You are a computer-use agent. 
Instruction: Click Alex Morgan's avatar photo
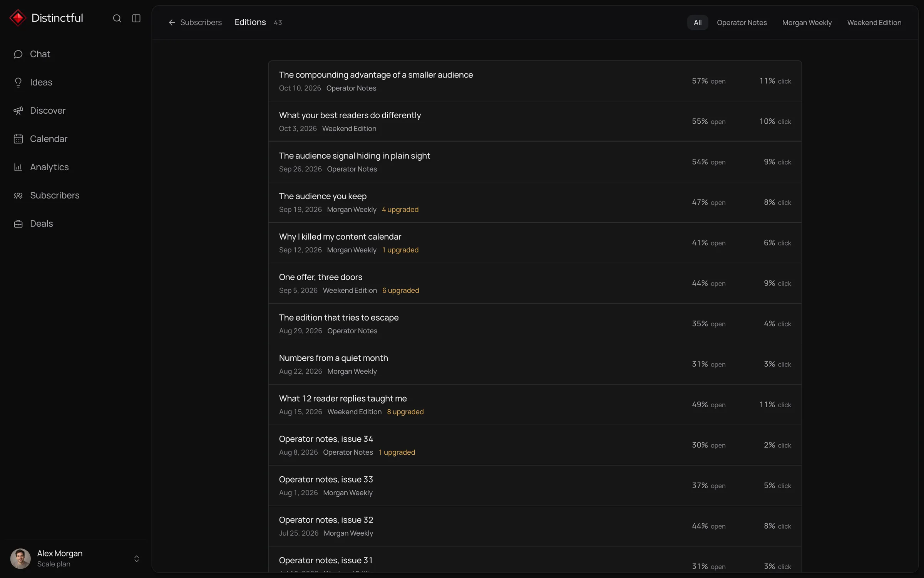(x=20, y=558)
